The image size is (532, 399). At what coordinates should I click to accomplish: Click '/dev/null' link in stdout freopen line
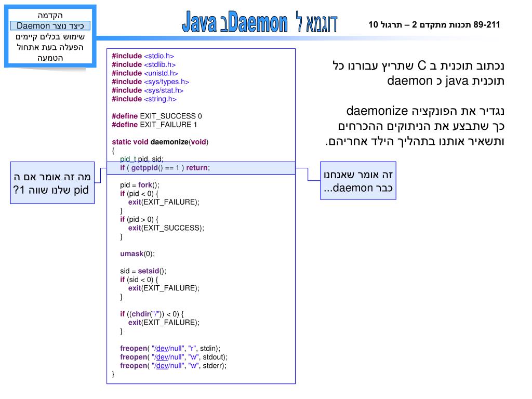[168, 357]
